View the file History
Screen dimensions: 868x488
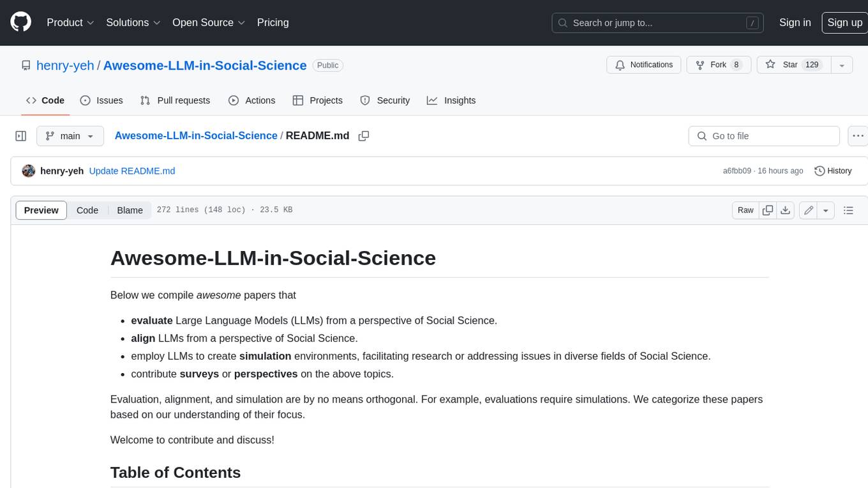pos(834,171)
